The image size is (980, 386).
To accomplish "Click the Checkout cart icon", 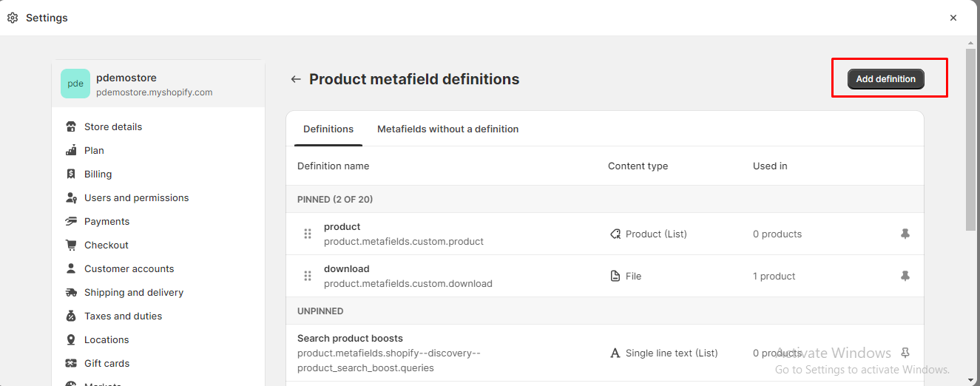I will (71, 245).
